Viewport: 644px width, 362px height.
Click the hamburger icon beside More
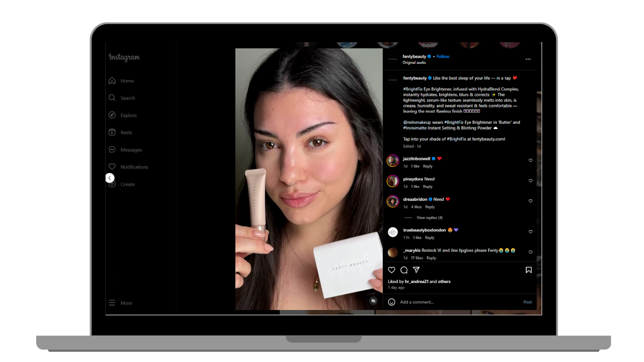tap(112, 302)
